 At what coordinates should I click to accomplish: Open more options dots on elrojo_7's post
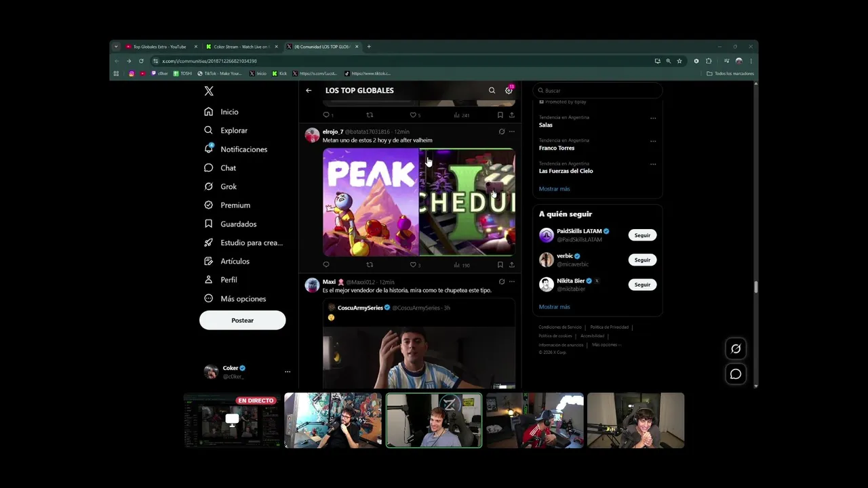coord(511,131)
